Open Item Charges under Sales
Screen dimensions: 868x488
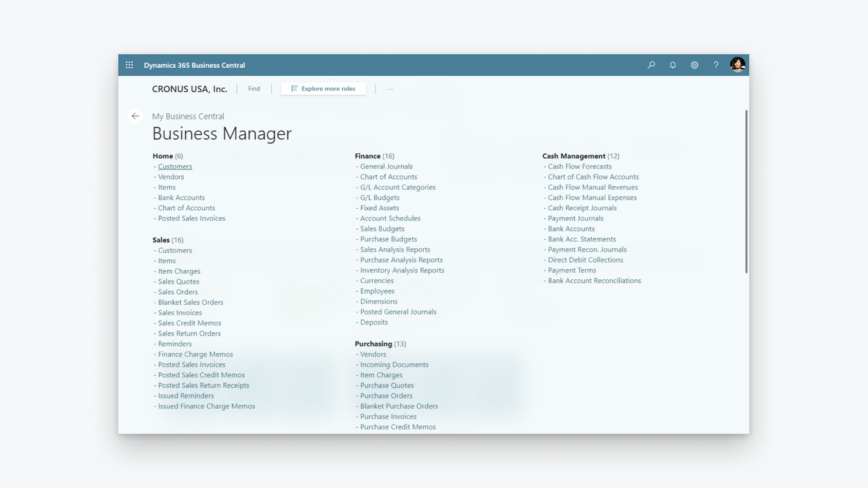179,271
